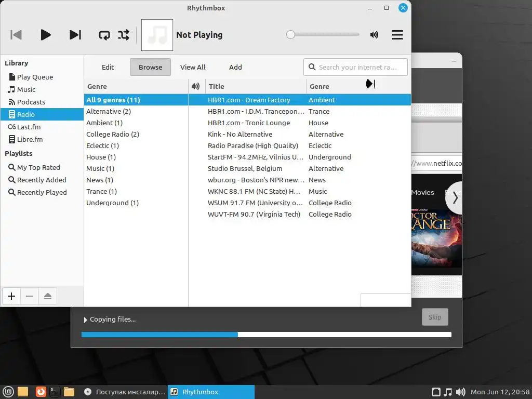Screen dimensions: 532x399
Task: Launch Firefox from the panel
Action: (41, 392)
